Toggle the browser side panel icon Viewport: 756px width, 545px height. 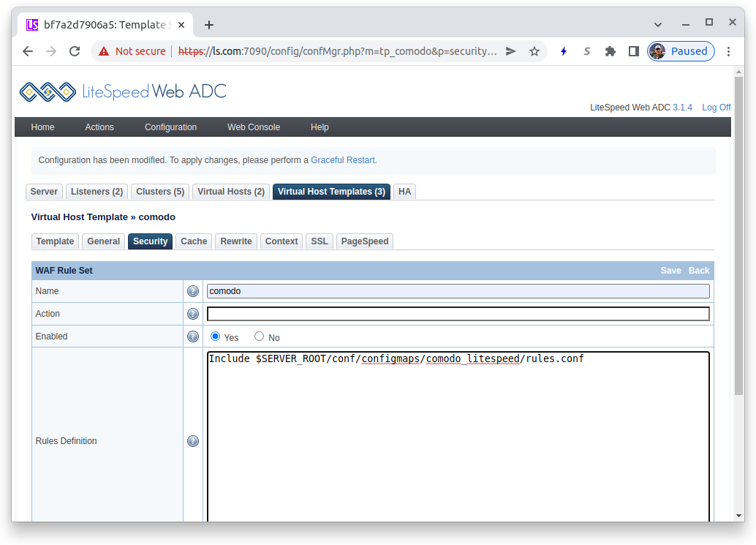[x=633, y=51]
